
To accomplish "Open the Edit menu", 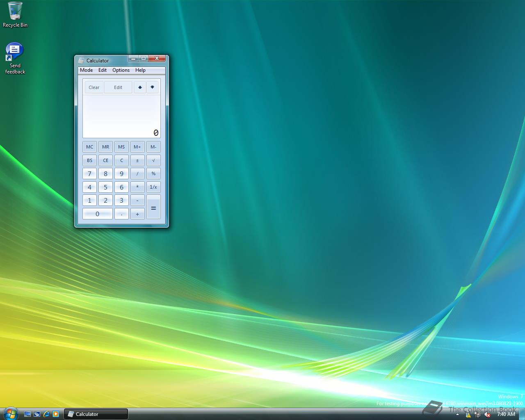I will click(x=103, y=70).
